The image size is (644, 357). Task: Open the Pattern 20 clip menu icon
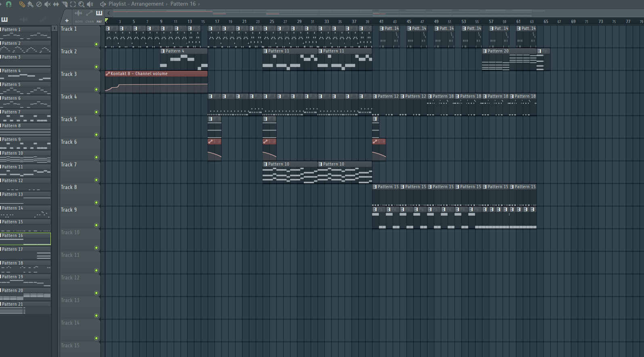(485, 51)
